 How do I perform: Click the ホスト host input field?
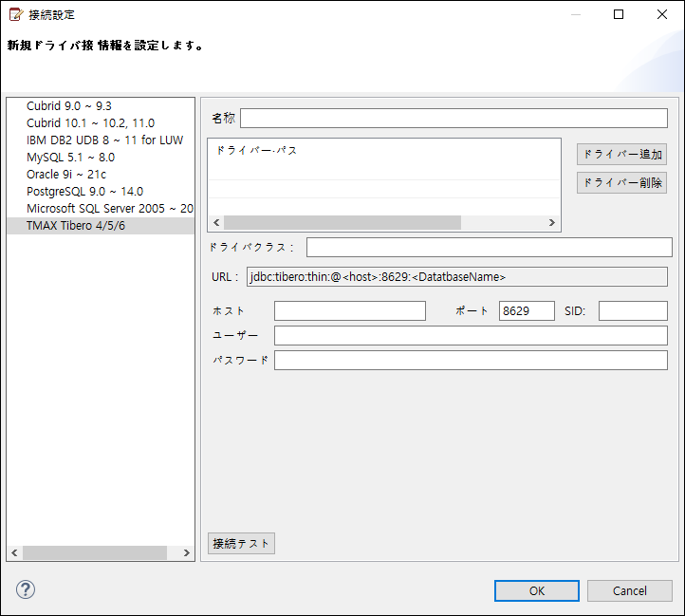349,311
